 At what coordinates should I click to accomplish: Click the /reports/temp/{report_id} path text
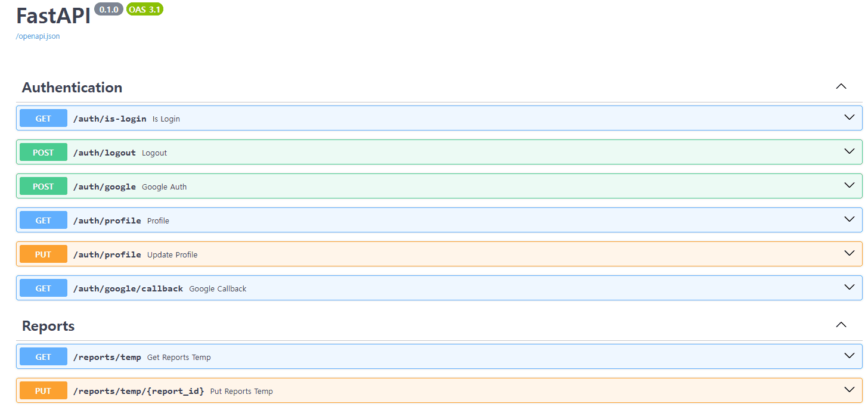139,391
